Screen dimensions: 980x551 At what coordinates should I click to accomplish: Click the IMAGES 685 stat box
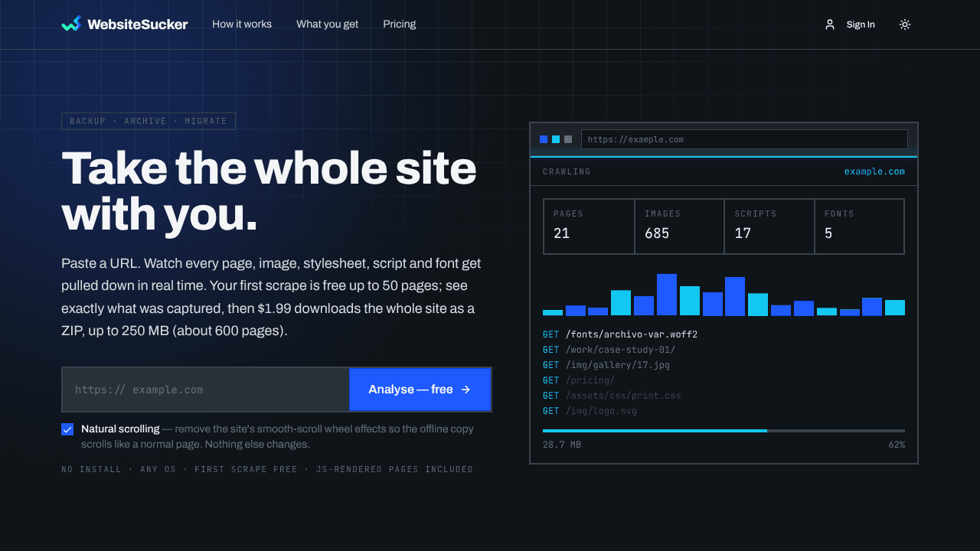pyautogui.click(x=679, y=227)
